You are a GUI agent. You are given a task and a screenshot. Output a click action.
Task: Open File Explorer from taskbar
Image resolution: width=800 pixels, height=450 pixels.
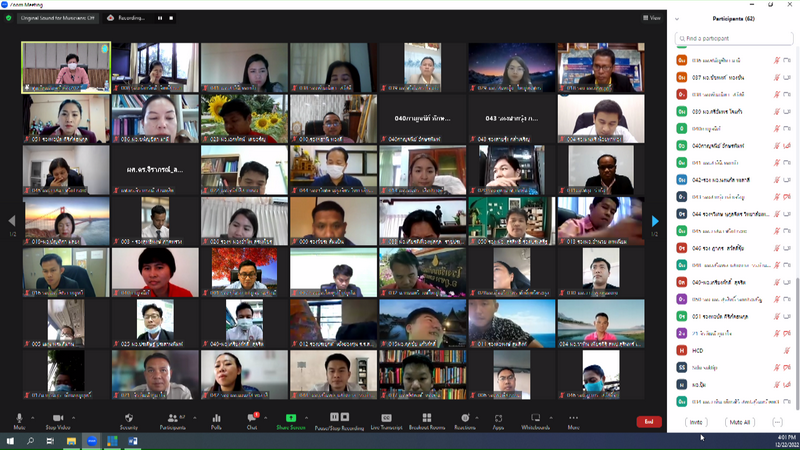click(71, 441)
